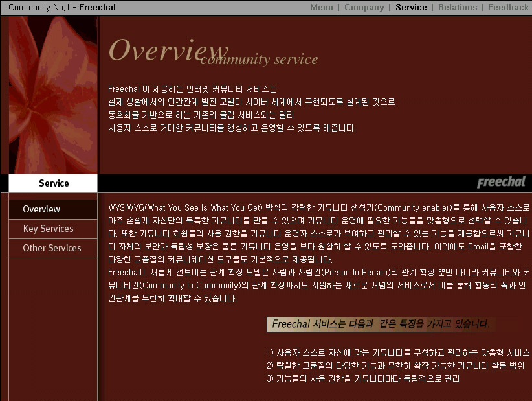Click the line 'Freechal 이 제공하는 인터넷 커뮤니티 서비스는'
Viewport: 532px width, 401px height.
(x=192, y=89)
